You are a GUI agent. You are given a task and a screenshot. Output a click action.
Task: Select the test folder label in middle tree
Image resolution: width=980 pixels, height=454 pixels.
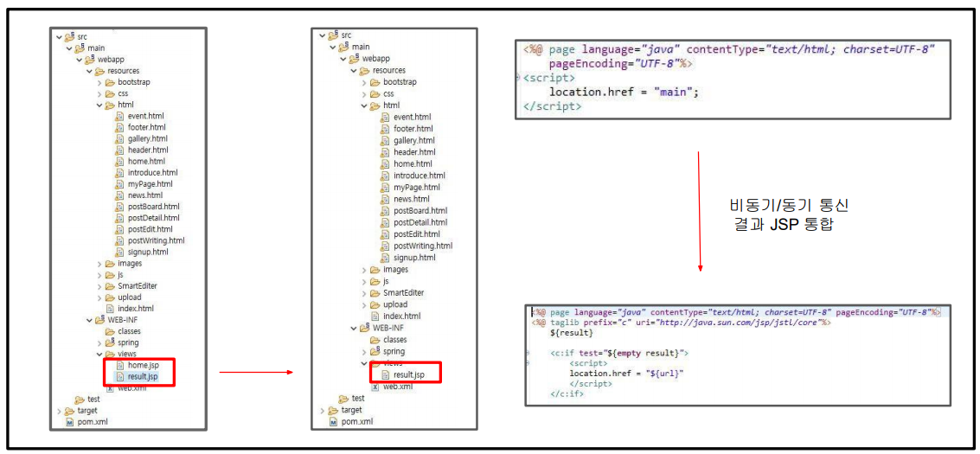pyautogui.click(x=358, y=399)
